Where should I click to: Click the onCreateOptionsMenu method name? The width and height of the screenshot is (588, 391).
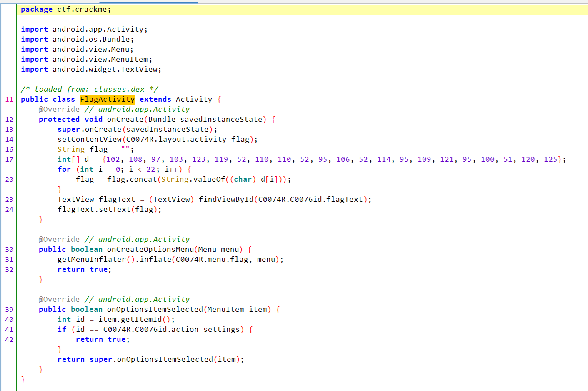[x=150, y=249]
